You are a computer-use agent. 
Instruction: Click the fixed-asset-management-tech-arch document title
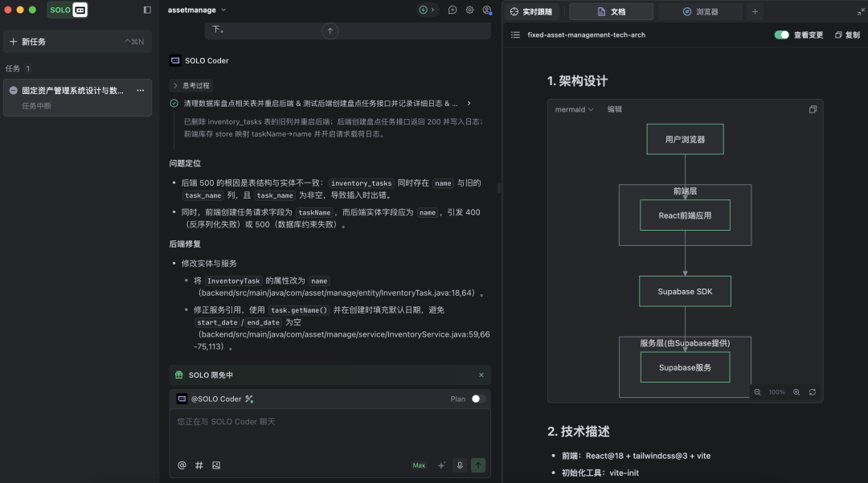click(586, 35)
